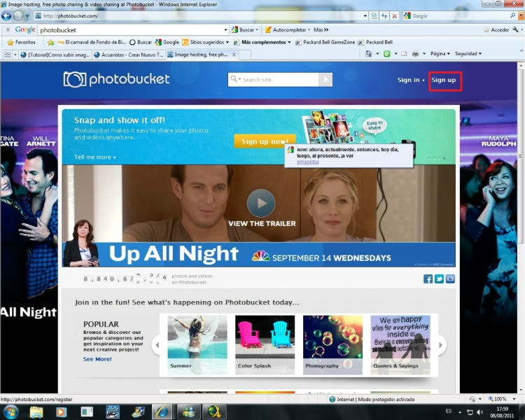This screenshot has width=525, height=420.
Task: Click the photobucket camera logo
Action: point(75,79)
